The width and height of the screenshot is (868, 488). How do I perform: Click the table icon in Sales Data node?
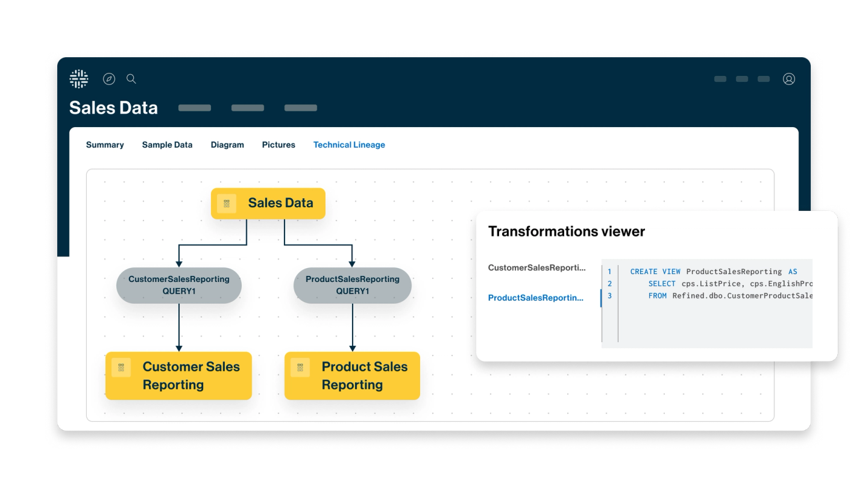coord(227,204)
